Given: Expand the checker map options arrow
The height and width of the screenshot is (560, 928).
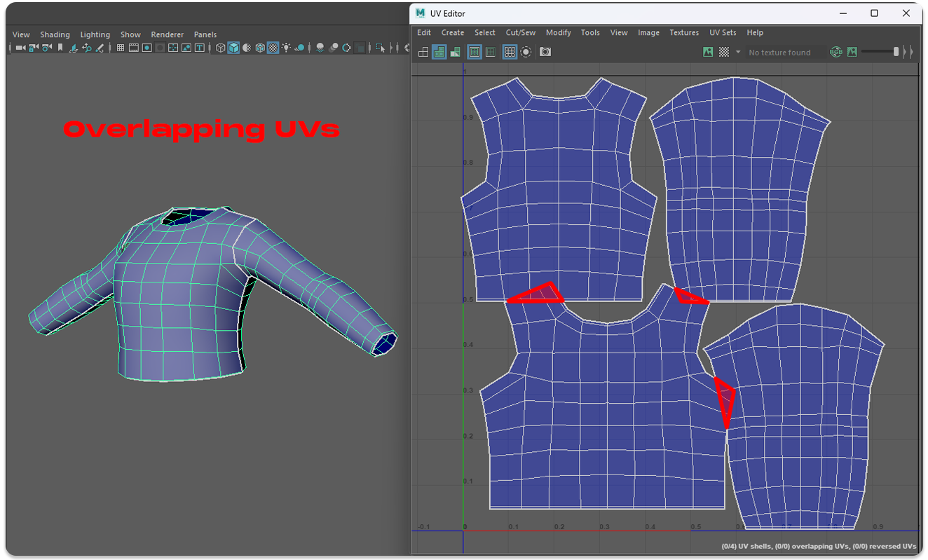Looking at the screenshot, I should pyautogui.click(x=737, y=52).
